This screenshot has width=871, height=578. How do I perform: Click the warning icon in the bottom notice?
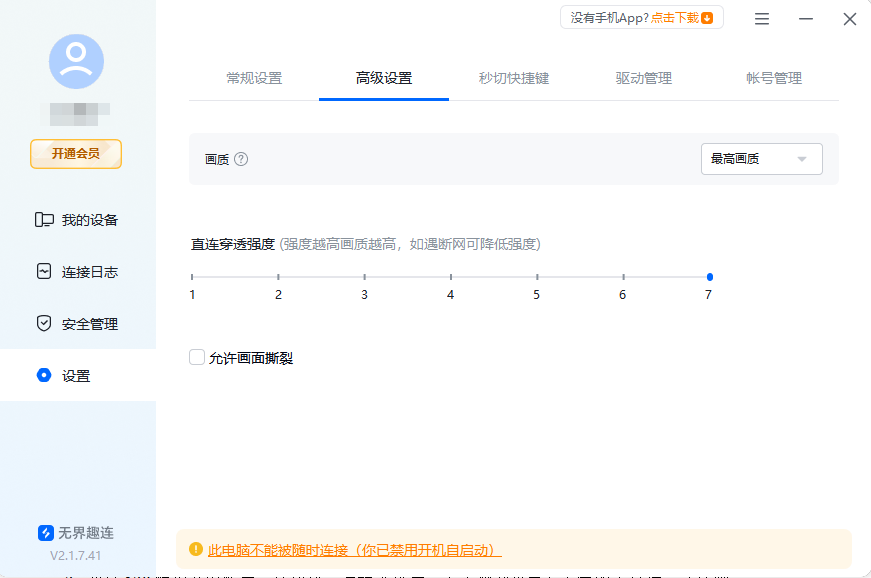195,548
